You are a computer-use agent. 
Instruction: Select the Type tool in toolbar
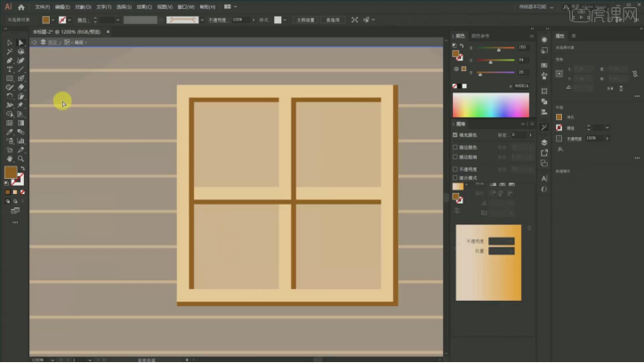coord(9,69)
